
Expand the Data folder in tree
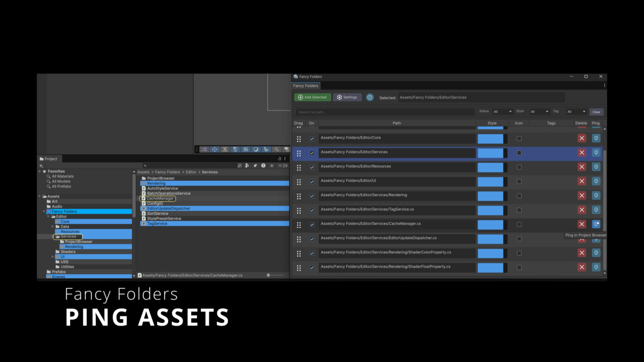[x=53, y=227]
